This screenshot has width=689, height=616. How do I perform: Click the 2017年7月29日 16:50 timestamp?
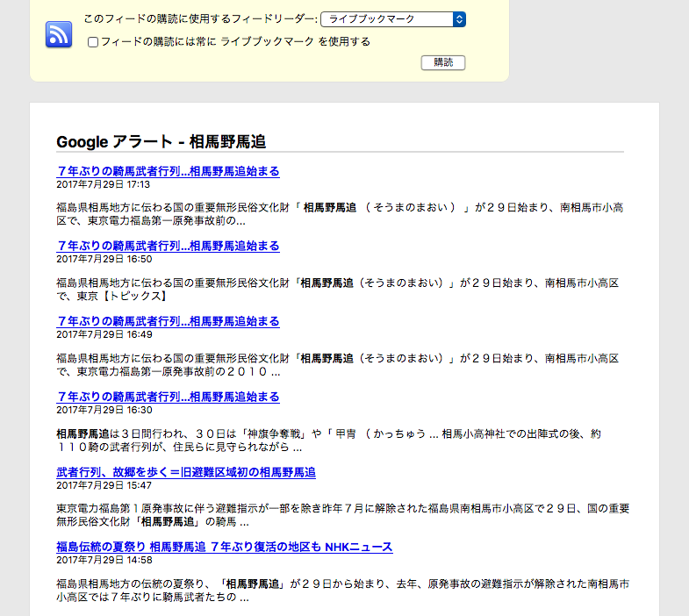(x=104, y=259)
